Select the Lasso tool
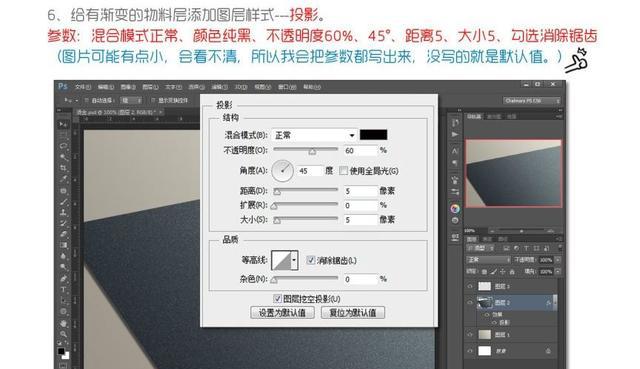The image size is (640, 369). point(63,146)
